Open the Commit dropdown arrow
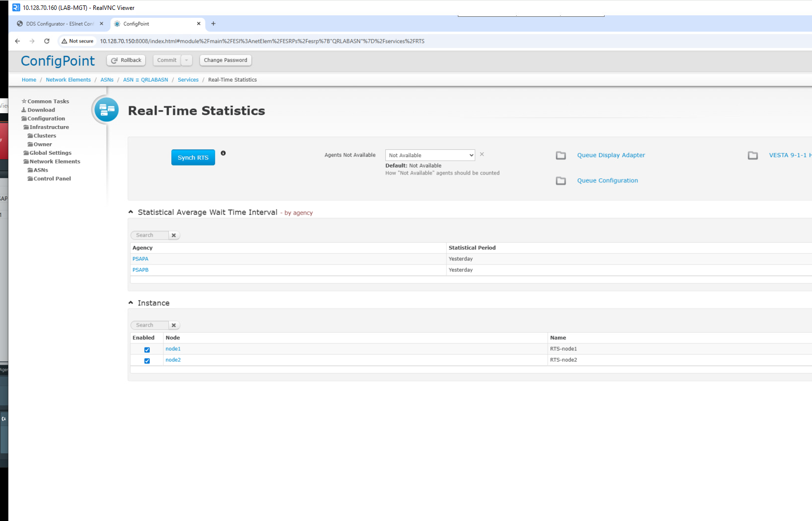The width and height of the screenshot is (812, 521). pyautogui.click(x=187, y=60)
